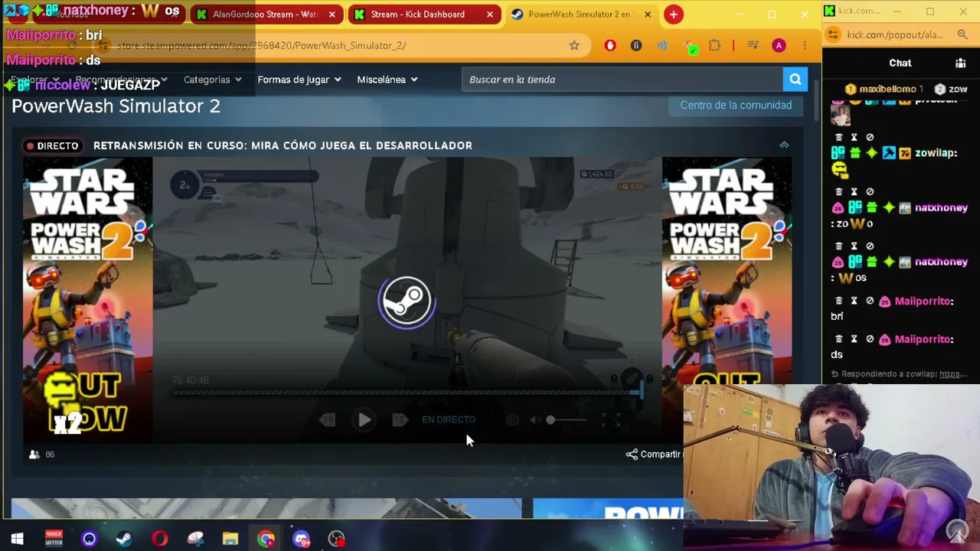Open broadcast player settings gear

click(x=512, y=419)
